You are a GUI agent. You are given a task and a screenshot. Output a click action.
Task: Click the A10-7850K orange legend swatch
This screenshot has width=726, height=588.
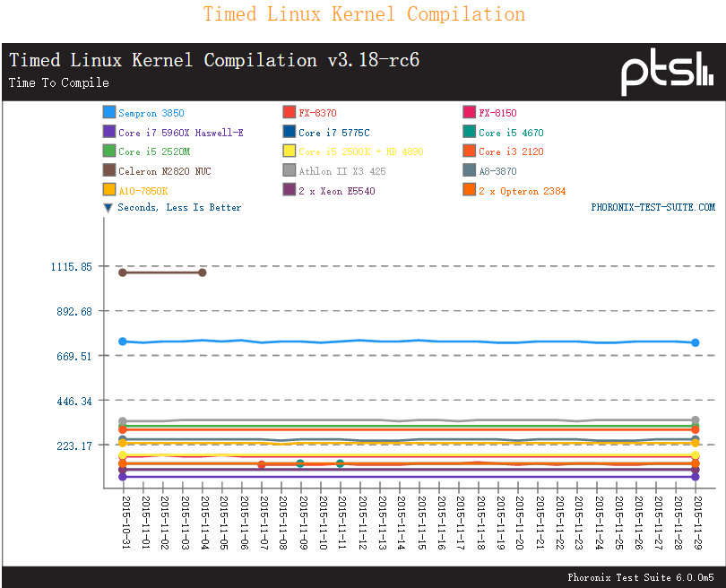coord(109,190)
